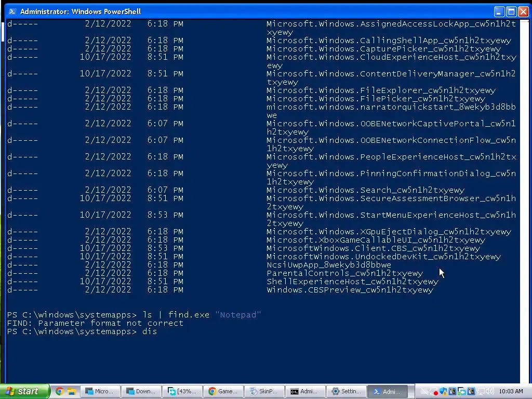Click the Microsoft.Windows.SecureAssessmentBrowser entry
The height and width of the screenshot is (399, 532).
[x=391, y=203]
